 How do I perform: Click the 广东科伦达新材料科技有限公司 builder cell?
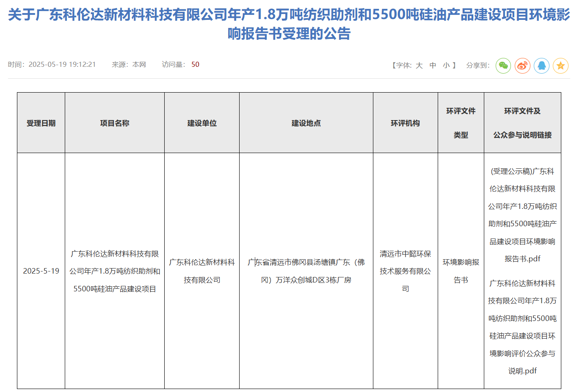[x=202, y=271]
